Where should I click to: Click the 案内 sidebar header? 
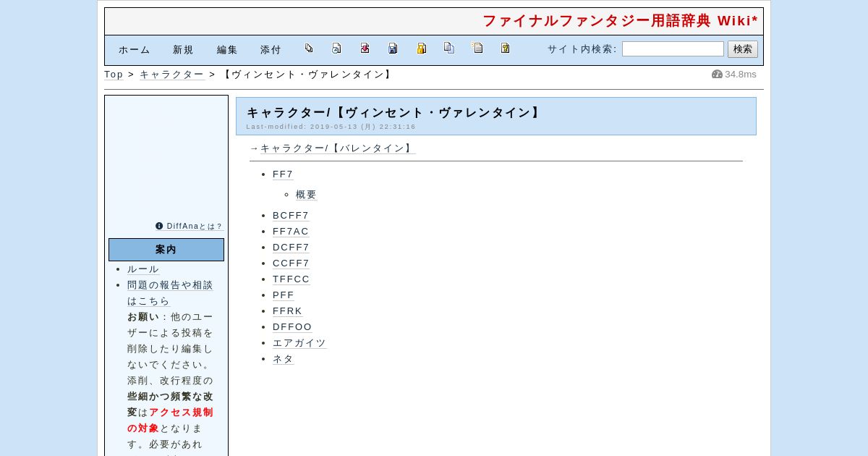pos(166,250)
